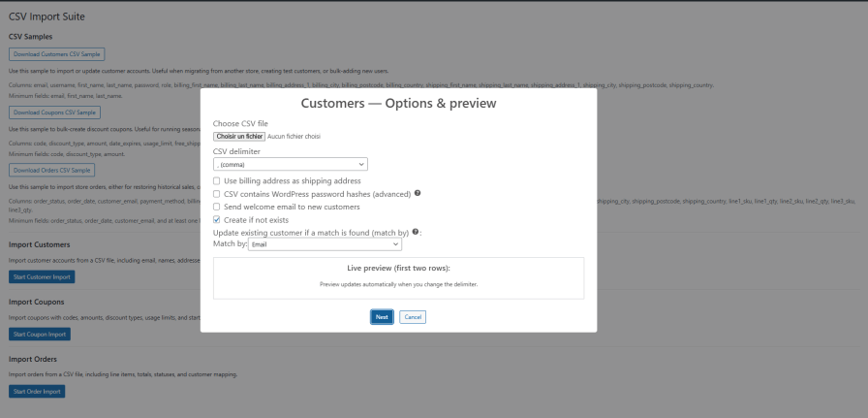This screenshot has width=868, height=418.
Task: Download Customers CSV Sample
Action: [56, 54]
